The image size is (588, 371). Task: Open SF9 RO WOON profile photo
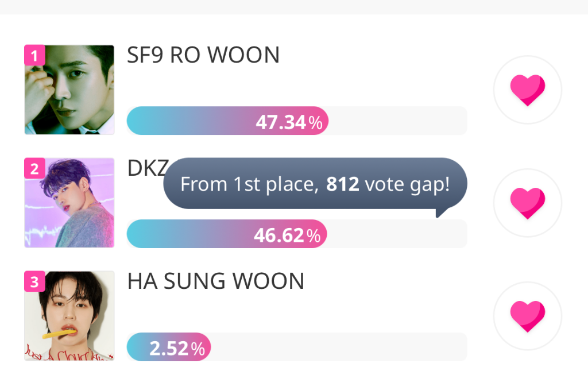click(x=69, y=90)
